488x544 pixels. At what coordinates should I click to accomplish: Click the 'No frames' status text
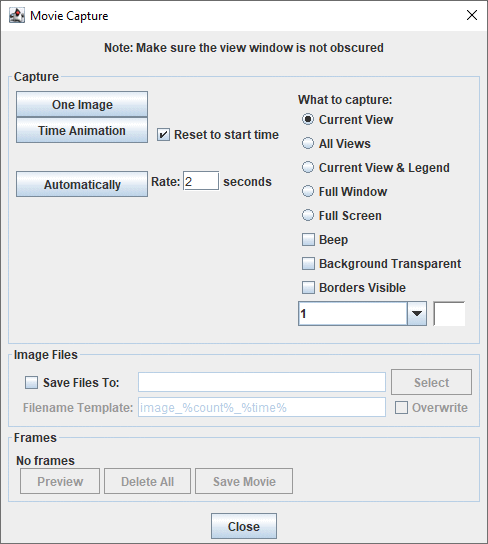point(45,460)
